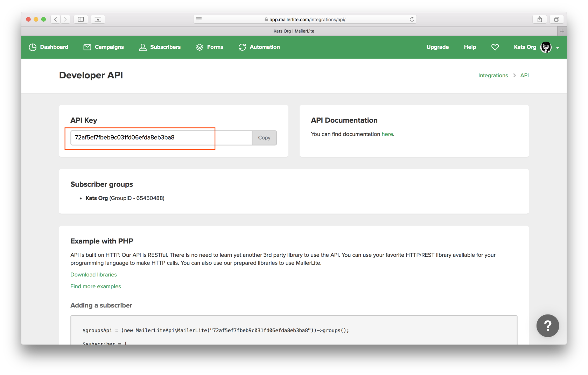Open a new tab with the plus button
This screenshot has height=375, width=588.
(562, 31)
